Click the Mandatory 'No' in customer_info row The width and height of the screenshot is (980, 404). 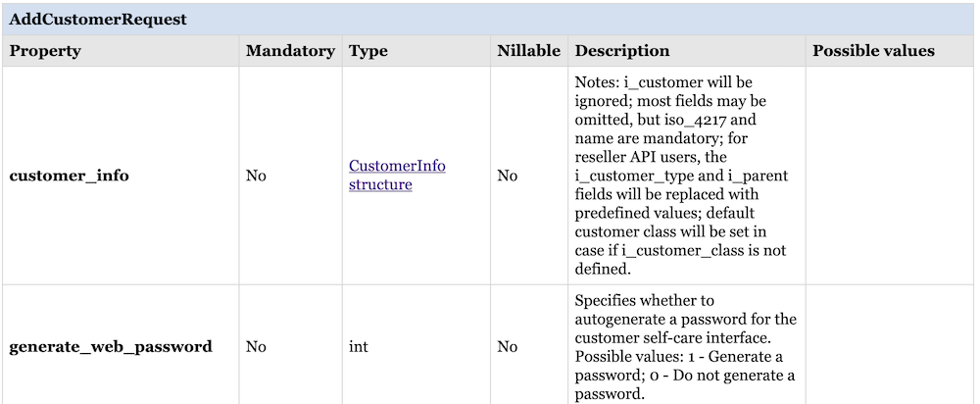(256, 177)
